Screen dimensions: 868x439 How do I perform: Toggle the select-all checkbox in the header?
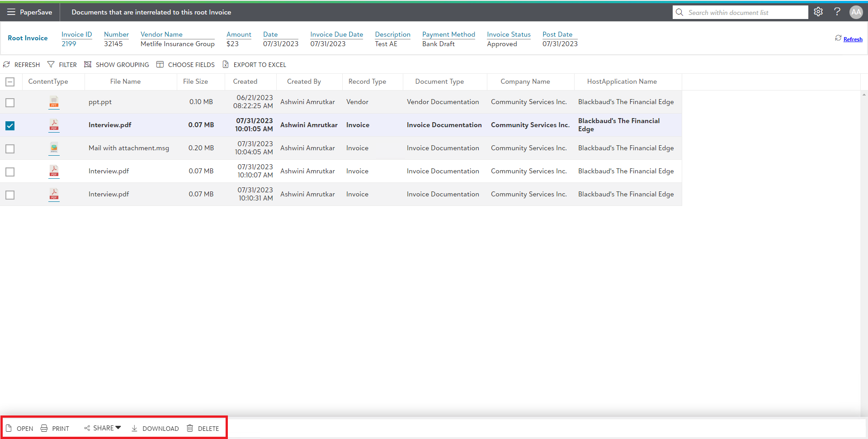pos(10,82)
